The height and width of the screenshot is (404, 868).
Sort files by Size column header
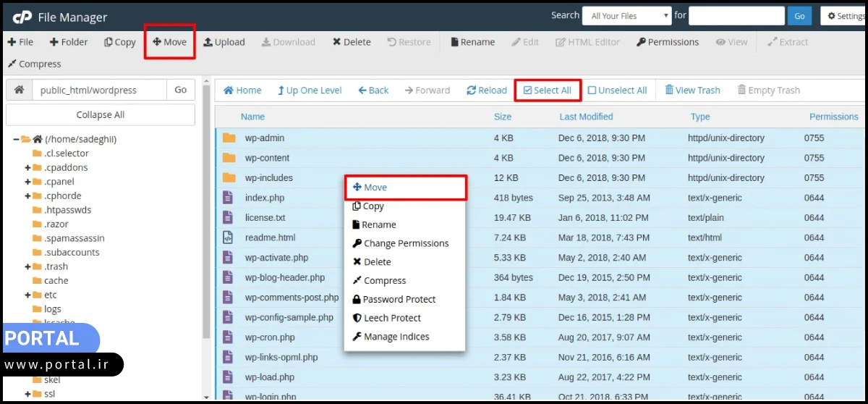[503, 117]
